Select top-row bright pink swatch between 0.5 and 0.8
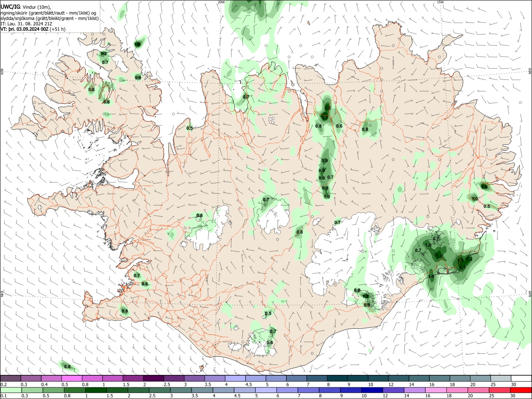 coord(71,378)
